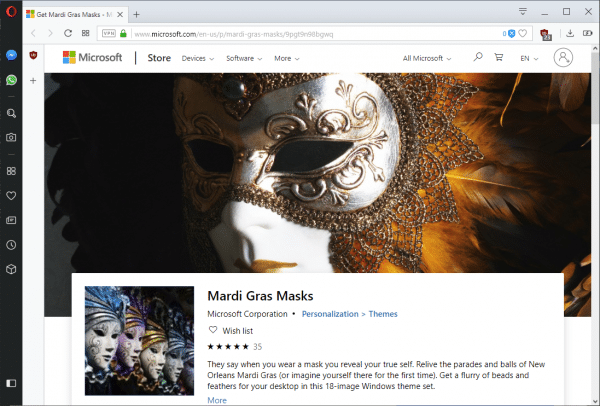The height and width of the screenshot is (406, 600).
Task: Open the extensions cube icon
Action: (x=11, y=269)
